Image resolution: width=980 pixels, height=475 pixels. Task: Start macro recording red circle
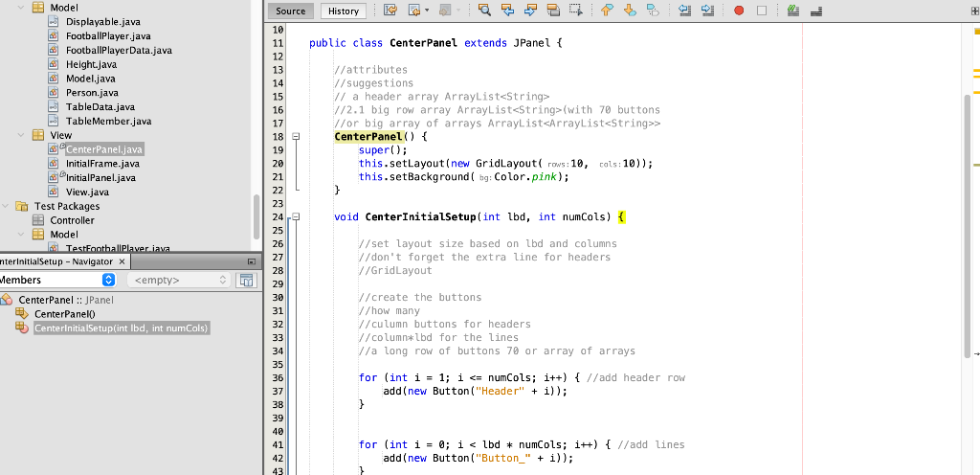coord(739,11)
